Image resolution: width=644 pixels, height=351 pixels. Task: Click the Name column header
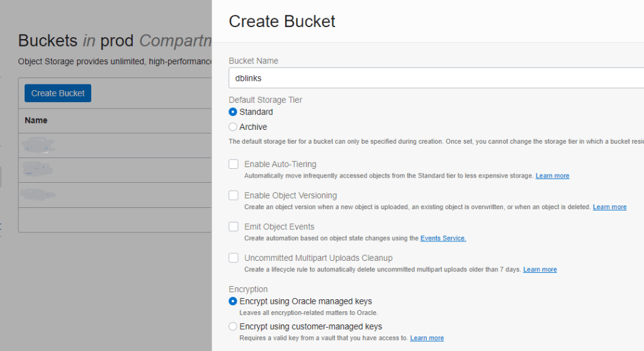click(36, 120)
